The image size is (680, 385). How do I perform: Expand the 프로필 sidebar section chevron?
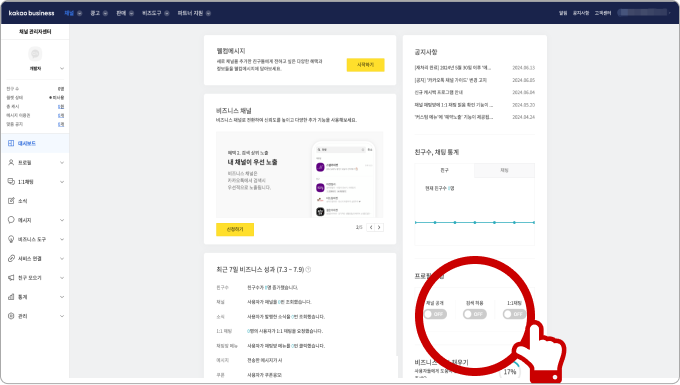click(62, 163)
